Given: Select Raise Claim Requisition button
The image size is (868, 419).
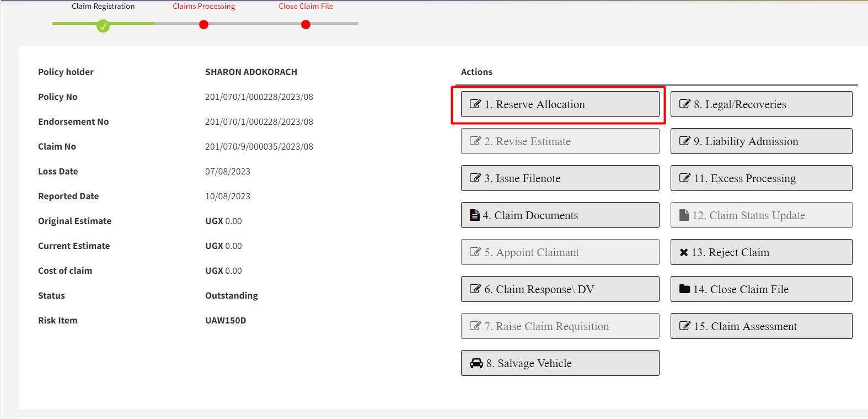Looking at the screenshot, I should (x=560, y=326).
